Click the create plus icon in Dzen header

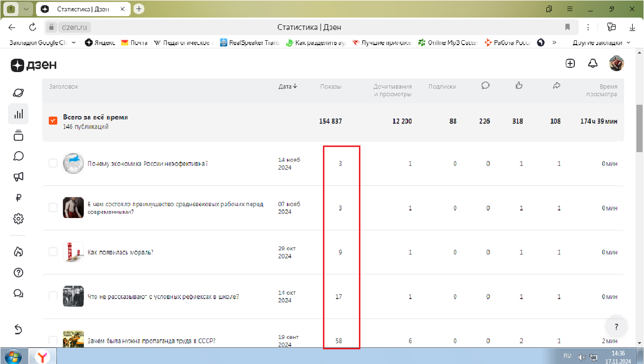pos(570,63)
